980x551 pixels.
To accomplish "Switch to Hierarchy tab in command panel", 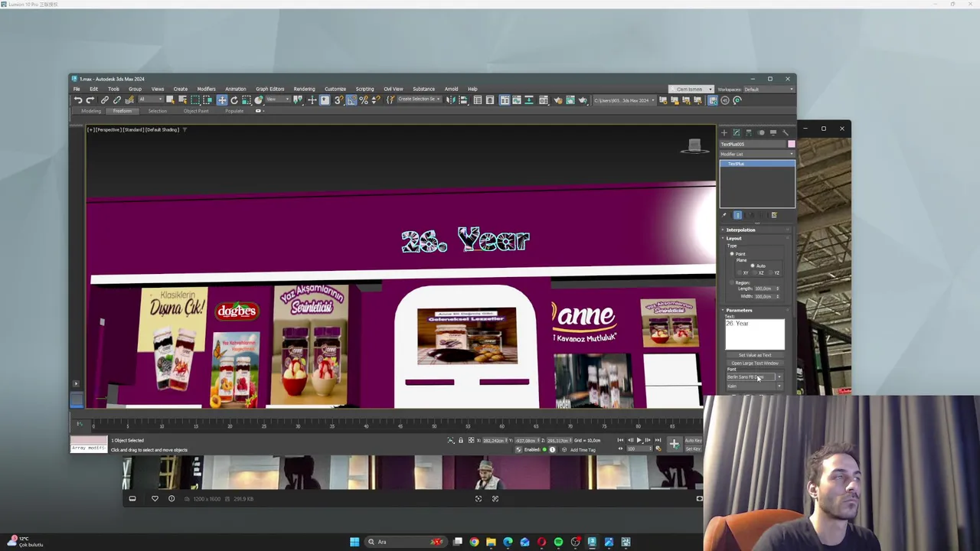I will click(x=749, y=132).
